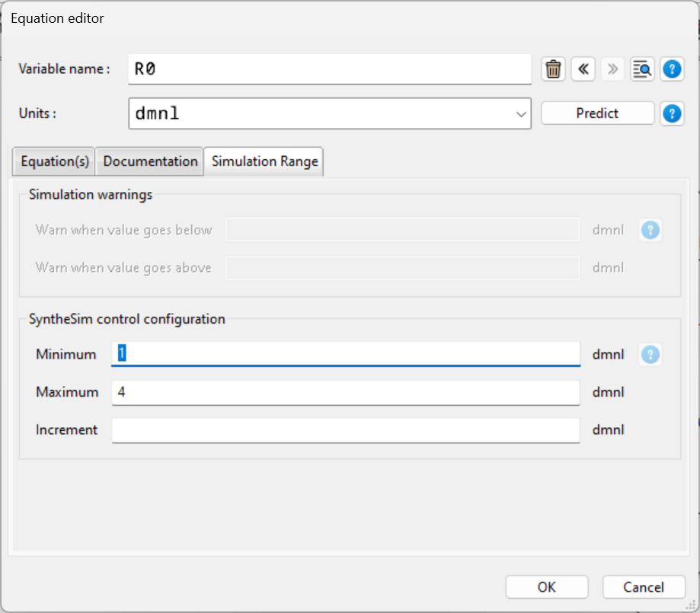Click help icon next to Predict button
This screenshot has height=613, width=700.
tap(671, 113)
